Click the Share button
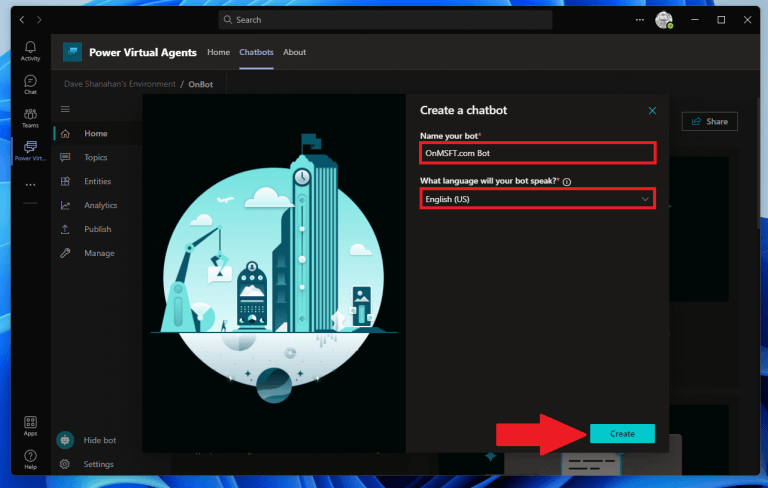The image size is (768, 488). coord(710,122)
